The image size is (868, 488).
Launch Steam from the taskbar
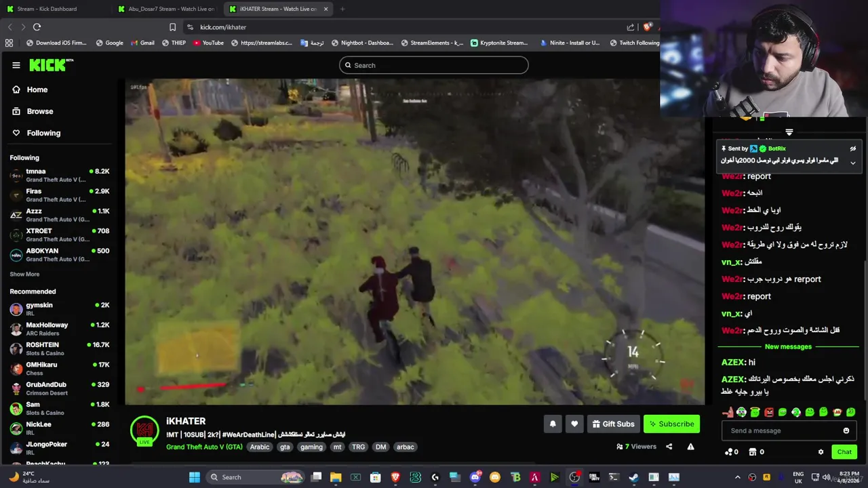pyautogui.click(x=633, y=477)
